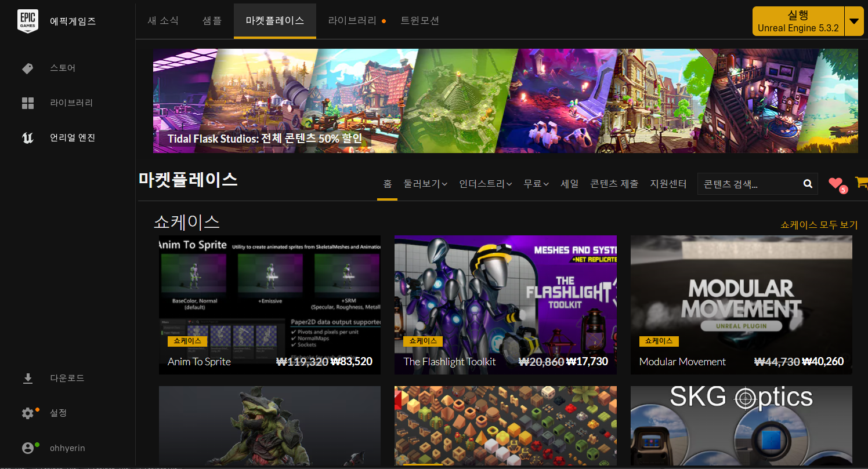
Task: Click 쇼케이스 badge on Anim To Sprite
Action: tap(187, 341)
